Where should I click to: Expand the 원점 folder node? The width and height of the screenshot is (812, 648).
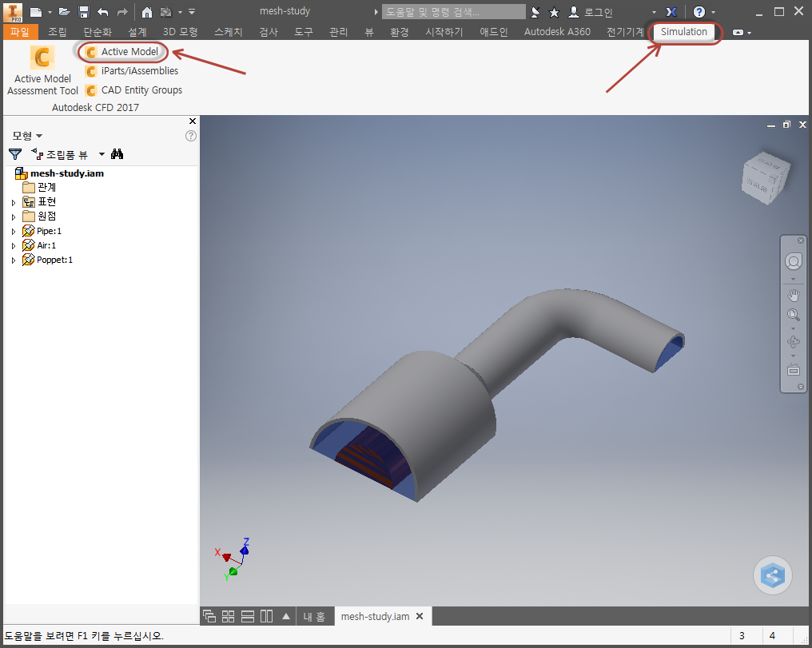coord(14,217)
